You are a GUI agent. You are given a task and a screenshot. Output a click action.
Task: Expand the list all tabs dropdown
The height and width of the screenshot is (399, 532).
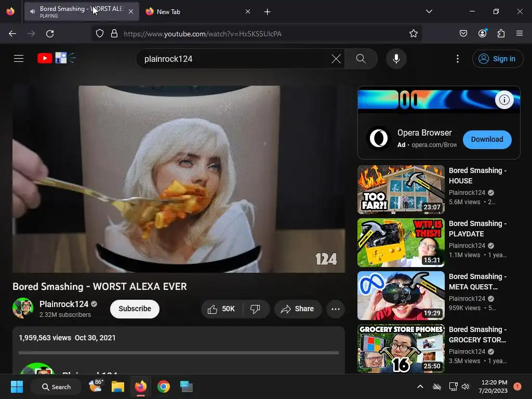click(x=429, y=11)
